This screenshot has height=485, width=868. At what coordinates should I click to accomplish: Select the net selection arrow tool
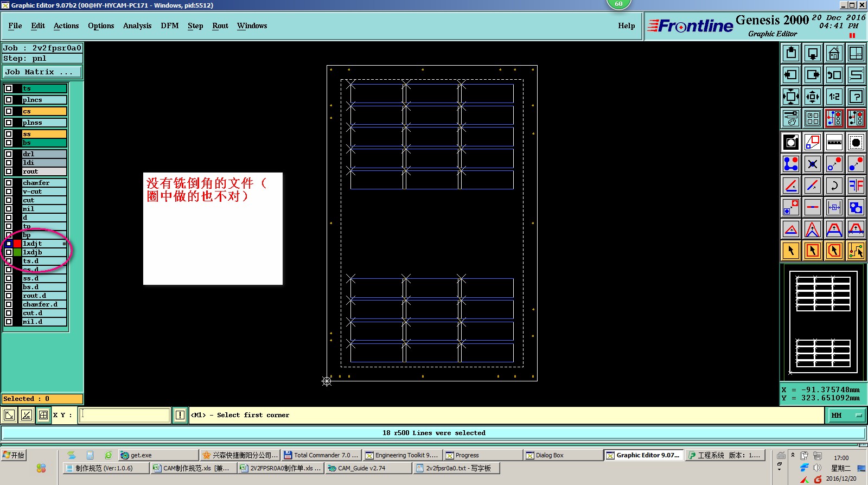(x=856, y=251)
